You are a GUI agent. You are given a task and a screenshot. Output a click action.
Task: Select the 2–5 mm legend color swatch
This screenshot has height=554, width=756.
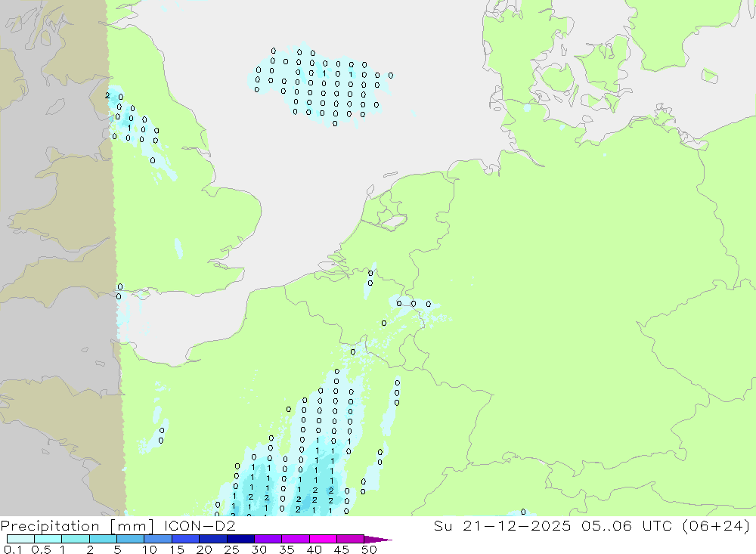pyautogui.click(x=103, y=539)
